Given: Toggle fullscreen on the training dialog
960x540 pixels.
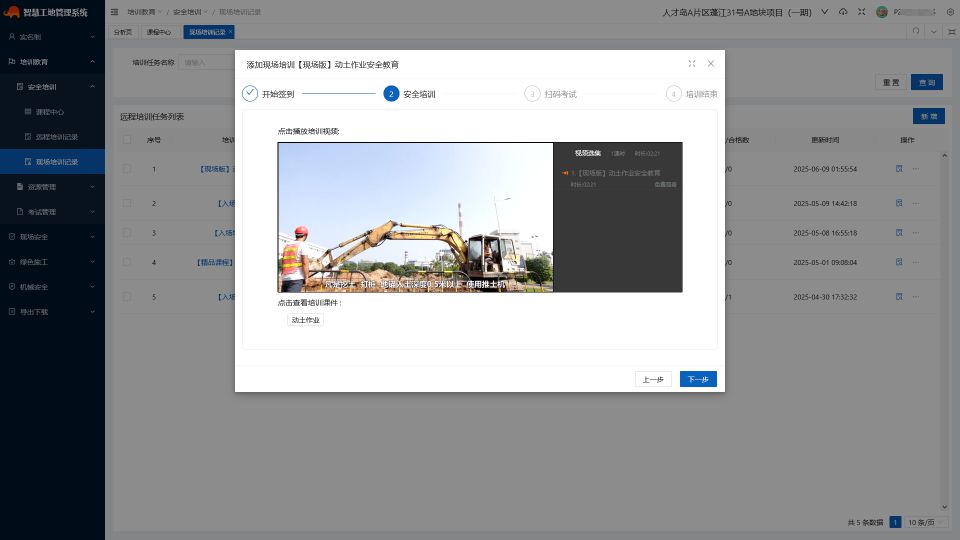Looking at the screenshot, I should 692,64.
